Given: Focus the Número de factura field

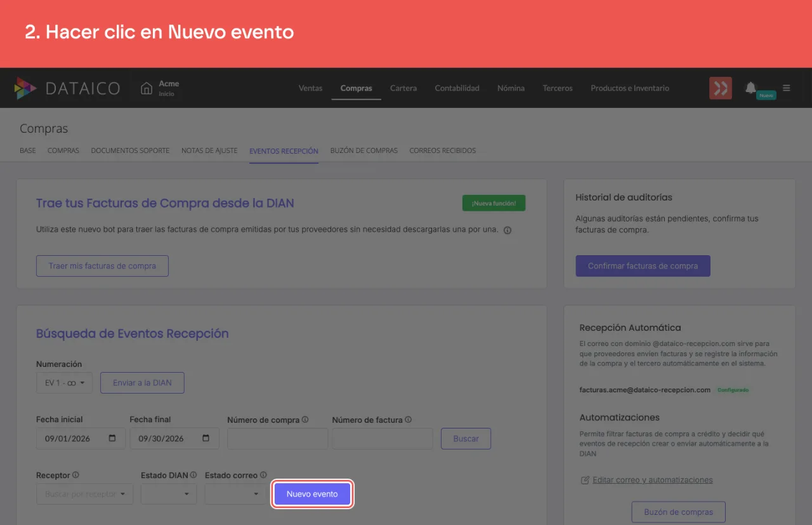Looking at the screenshot, I should click(x=383, y=439).
